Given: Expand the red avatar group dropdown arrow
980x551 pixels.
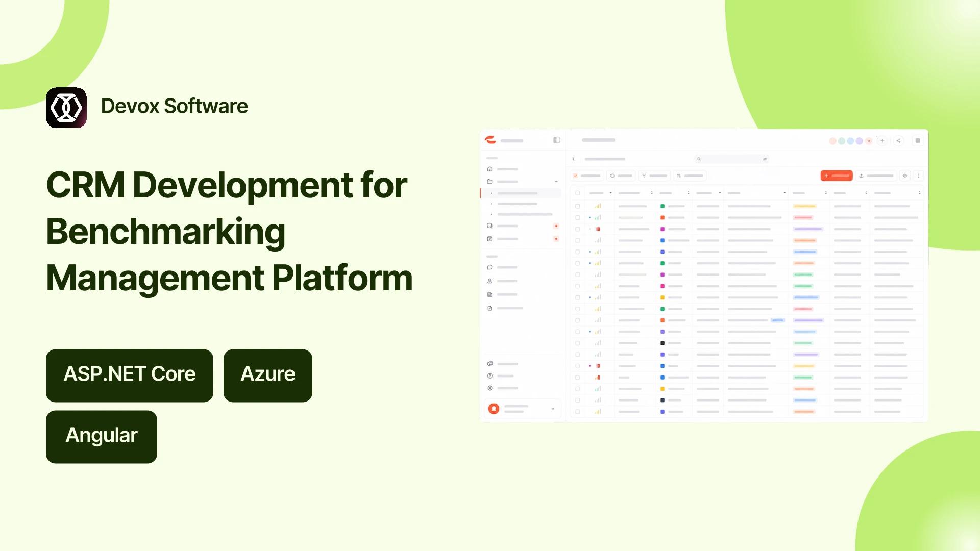Looking at the screenshot, I should point(869,141).
